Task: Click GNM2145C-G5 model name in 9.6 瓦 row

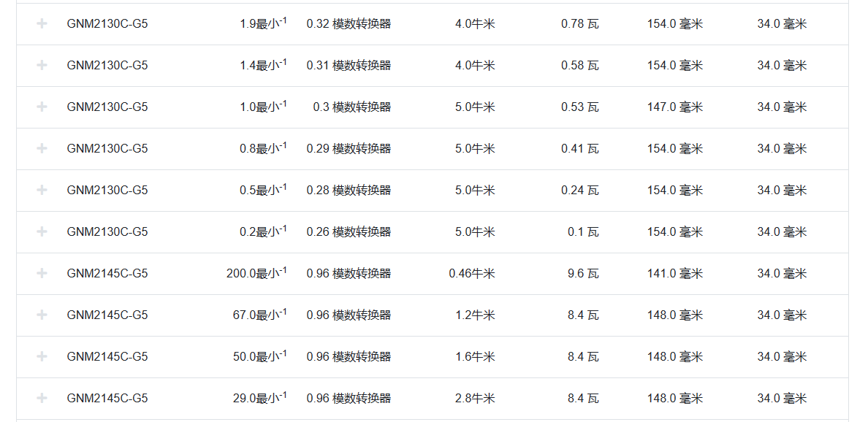Action: [107, 273]
